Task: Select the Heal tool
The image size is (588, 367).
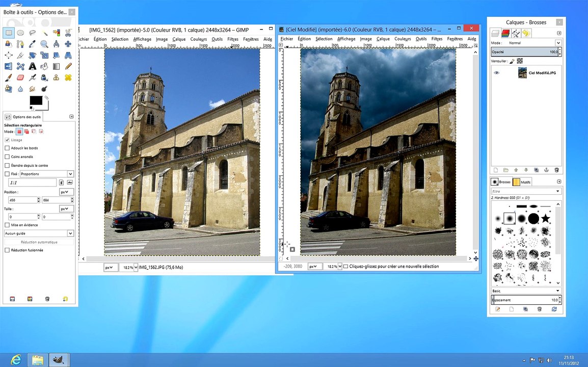Action: 68,77
